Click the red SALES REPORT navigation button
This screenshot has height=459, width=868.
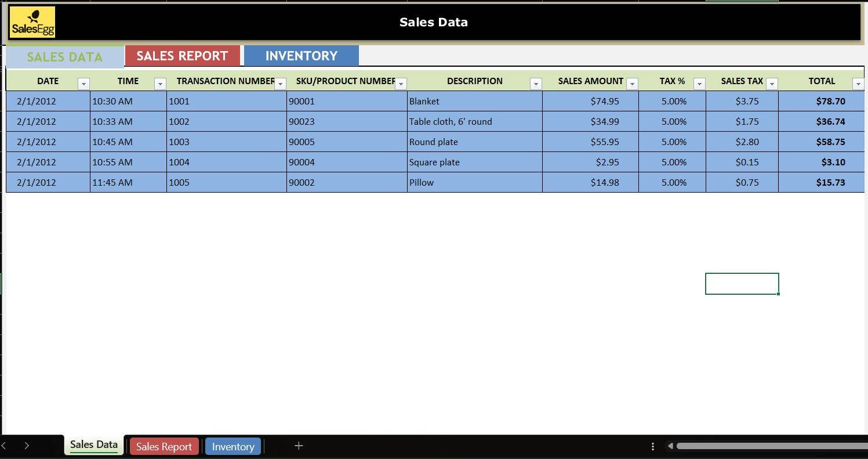pos(182,56)
